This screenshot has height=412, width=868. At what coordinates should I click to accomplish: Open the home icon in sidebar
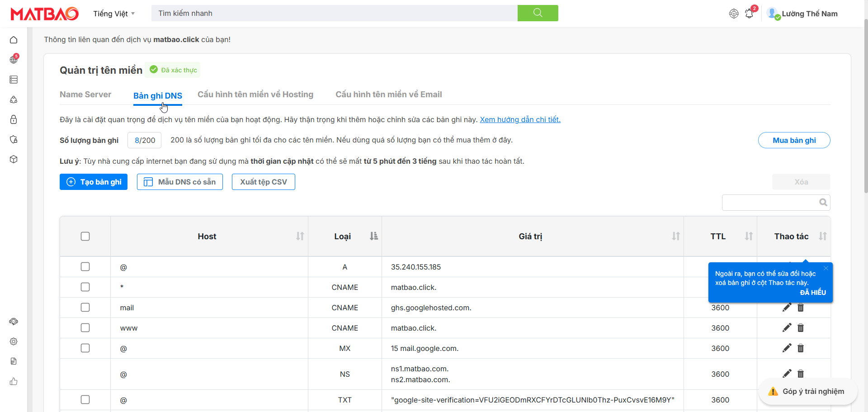[14, 40]
